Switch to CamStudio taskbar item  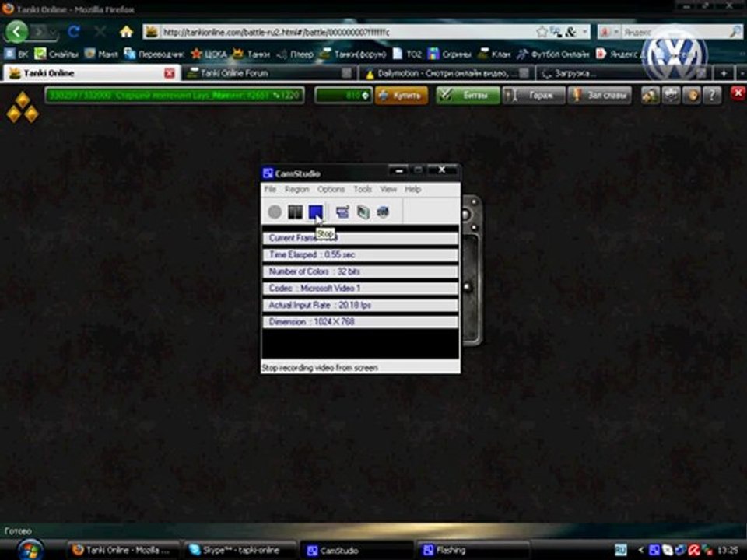(356, 550)
